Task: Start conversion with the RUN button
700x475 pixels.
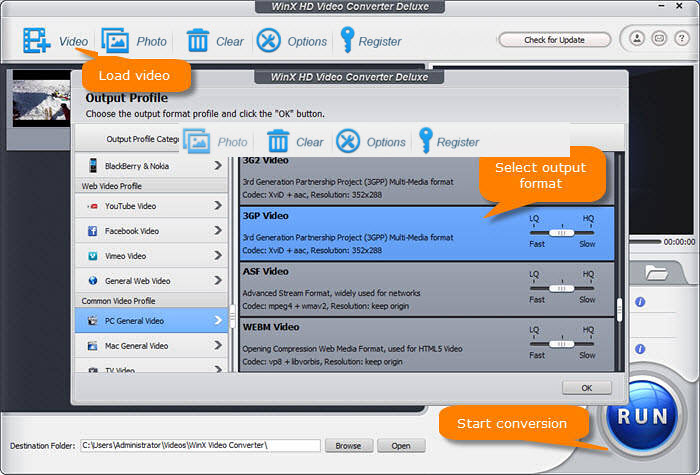Action: click(x=642, y=417)
